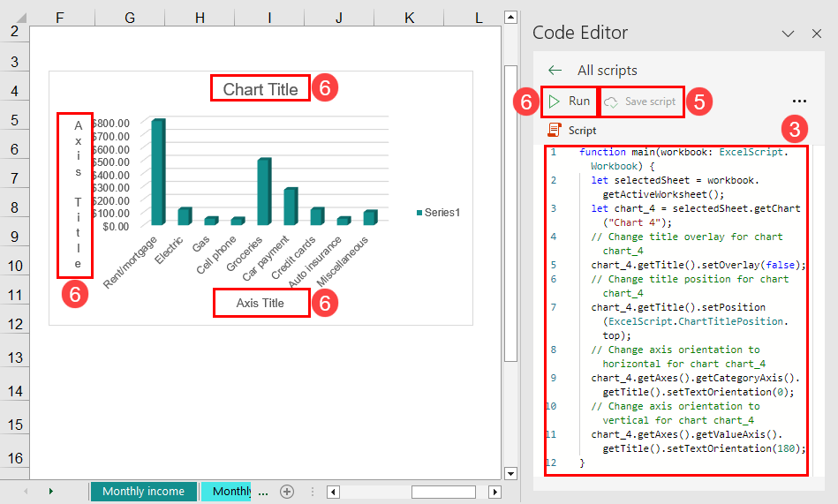The width and height of the screenshot is (838, 504).
Task: Click the vertical scrollbar down arrow
Action: pos(511,473)
